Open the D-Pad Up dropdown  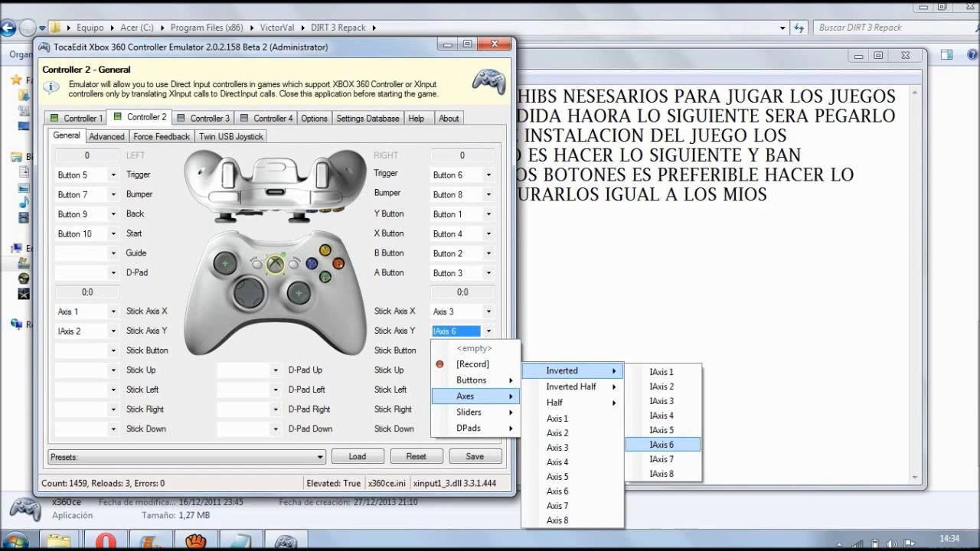click(276, 370)
